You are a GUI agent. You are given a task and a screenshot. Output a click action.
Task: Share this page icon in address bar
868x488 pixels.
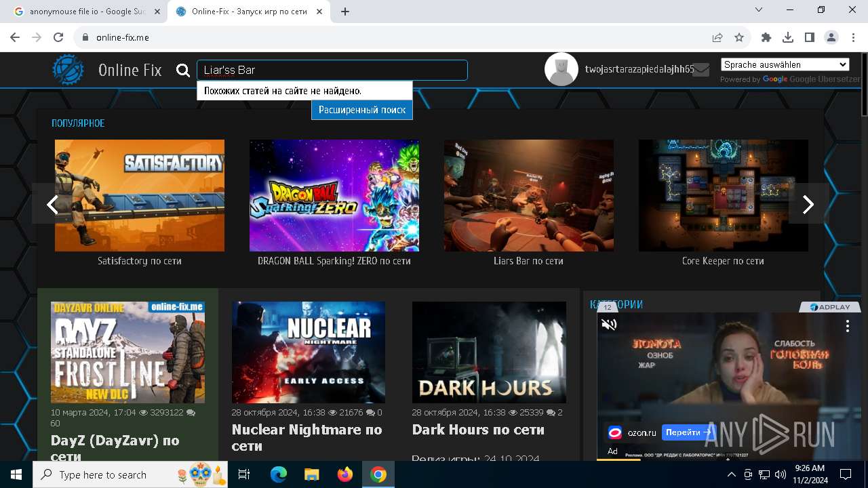(x=717, y=38)
